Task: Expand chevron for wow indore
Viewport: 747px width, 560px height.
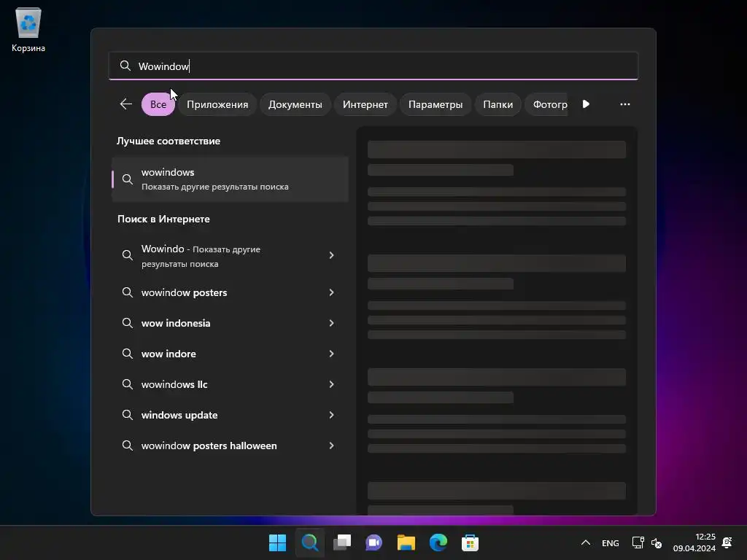Action: pyautogui.click(x=332, y=354)
